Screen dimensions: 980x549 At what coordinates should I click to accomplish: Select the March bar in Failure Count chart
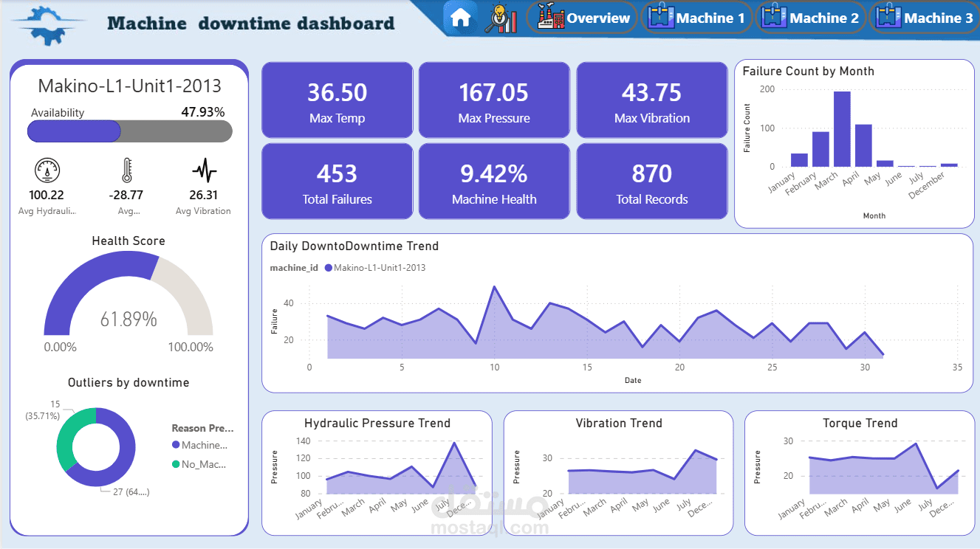[x=842, y=129]
